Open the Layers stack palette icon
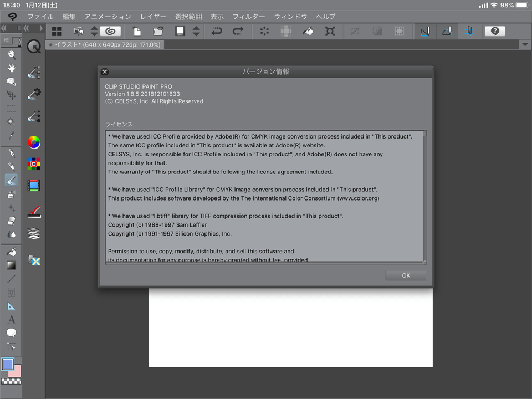The image size is (532, 399). pyautogui.click(x=34, y=233)
